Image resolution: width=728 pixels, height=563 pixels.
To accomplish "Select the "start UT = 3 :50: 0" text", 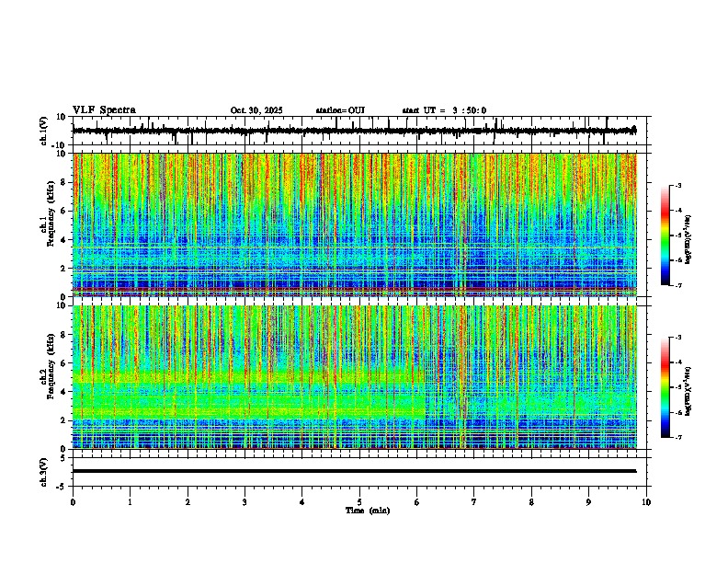I will [x=444, y=110].
